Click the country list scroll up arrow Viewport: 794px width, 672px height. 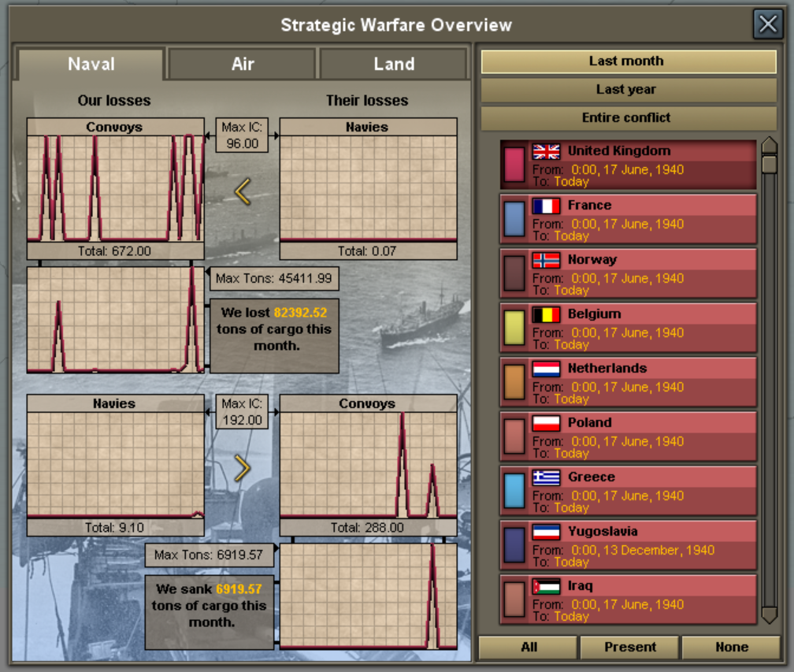769,145
